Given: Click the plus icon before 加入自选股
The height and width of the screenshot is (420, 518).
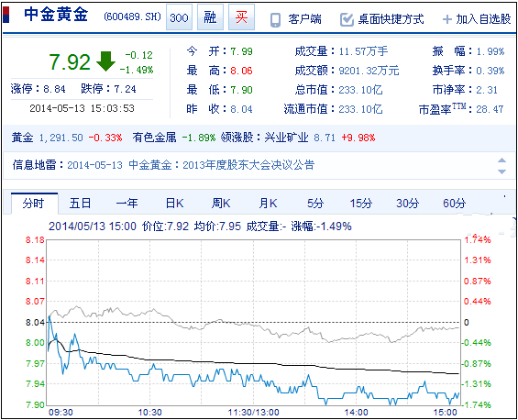Looking at the screenshot, I should click(447, 19).
